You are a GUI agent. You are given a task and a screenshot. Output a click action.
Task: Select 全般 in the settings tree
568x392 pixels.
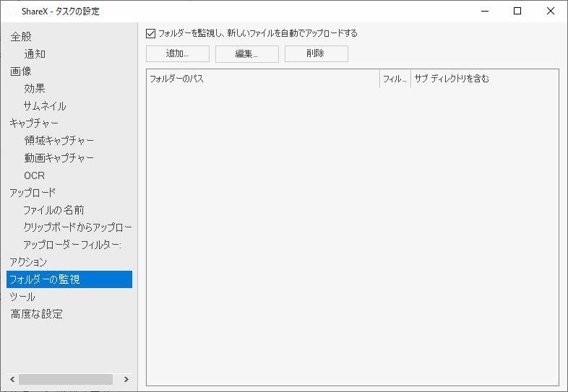(x=21, y=37)
